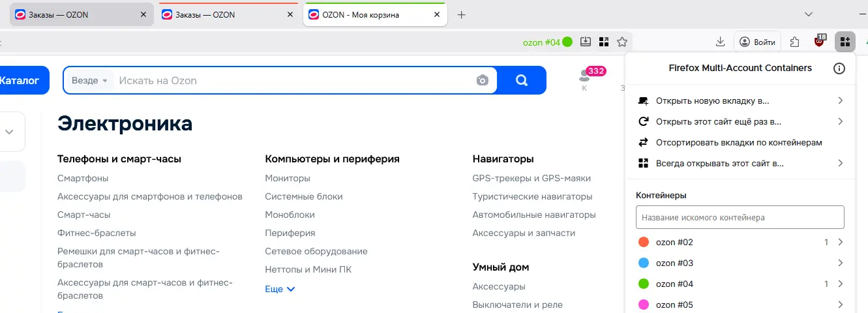The height and width of the screenshot is (313, 868).
Task: Open the GPS-трекеры и GPS-маяки link
Action: point(531,178)
